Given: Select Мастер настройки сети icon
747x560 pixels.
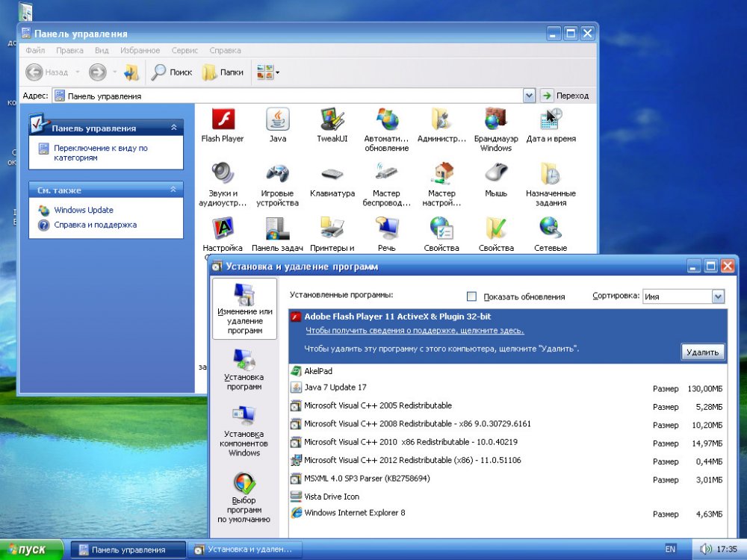Looking at the screenshot, I should click(441, 184).
